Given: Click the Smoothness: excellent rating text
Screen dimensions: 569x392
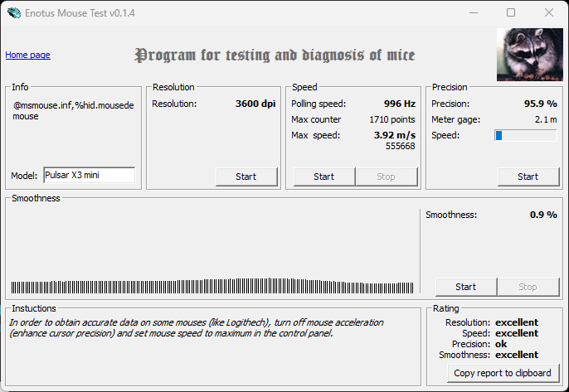Looking at the screenshot, I should (489, 355).
